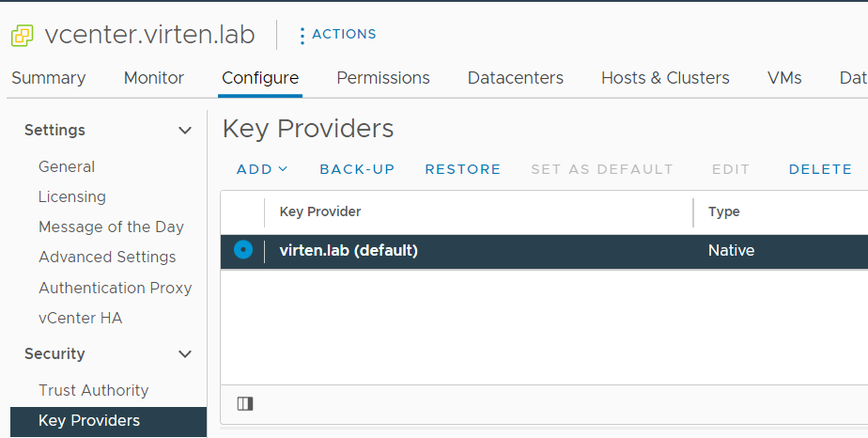Click the Type column header

click(x=724, y=211)
